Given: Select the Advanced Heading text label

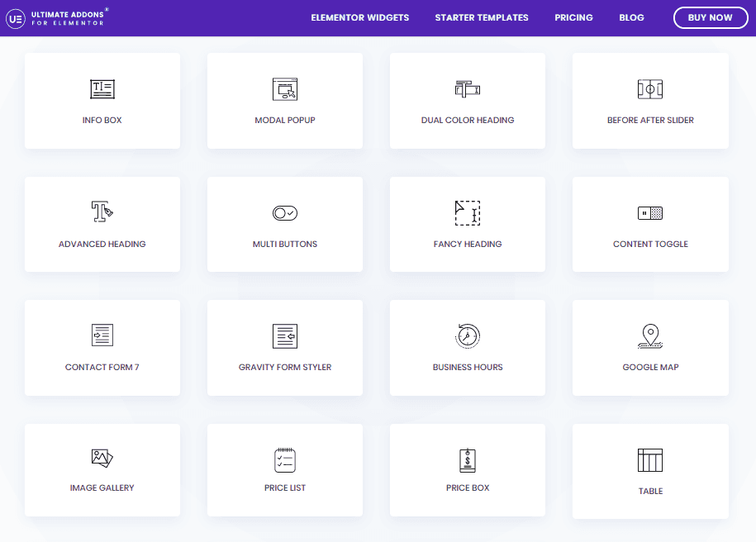Looking at the screenshot, I should 102,244.
